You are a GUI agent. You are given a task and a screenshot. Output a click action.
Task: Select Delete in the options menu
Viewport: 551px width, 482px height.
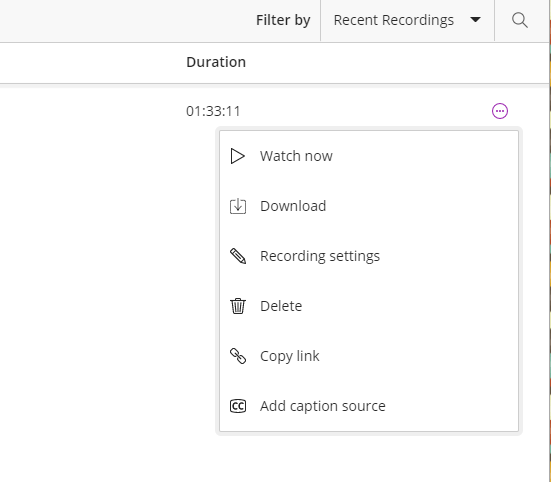click(369, 306)
